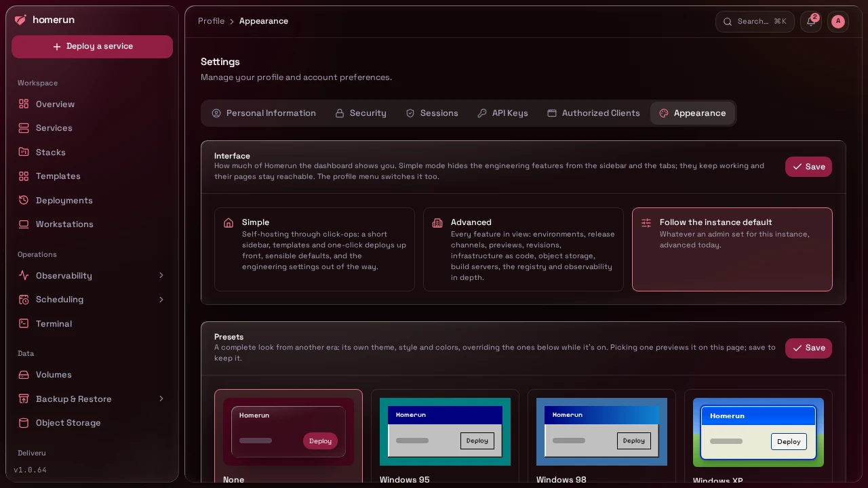Select the Advanced interface mode

pyautogui.click(x=524, y=249)
